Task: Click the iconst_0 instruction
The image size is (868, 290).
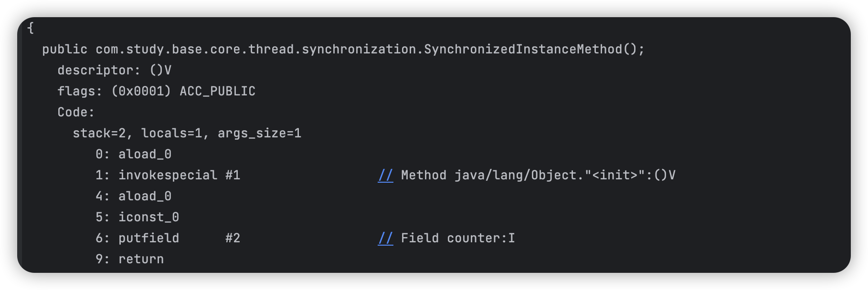Action: point(148,217)
